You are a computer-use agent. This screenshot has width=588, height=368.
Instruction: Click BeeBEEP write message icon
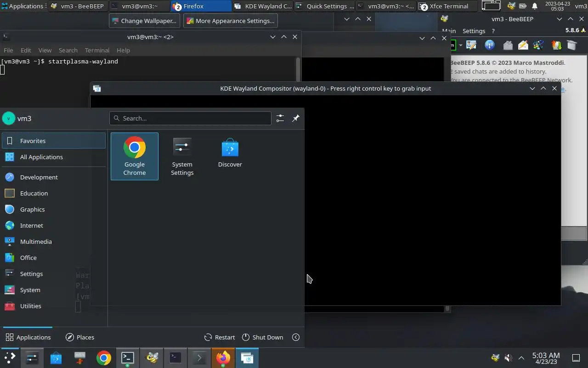pyautogui.click(x=523, y=45)
